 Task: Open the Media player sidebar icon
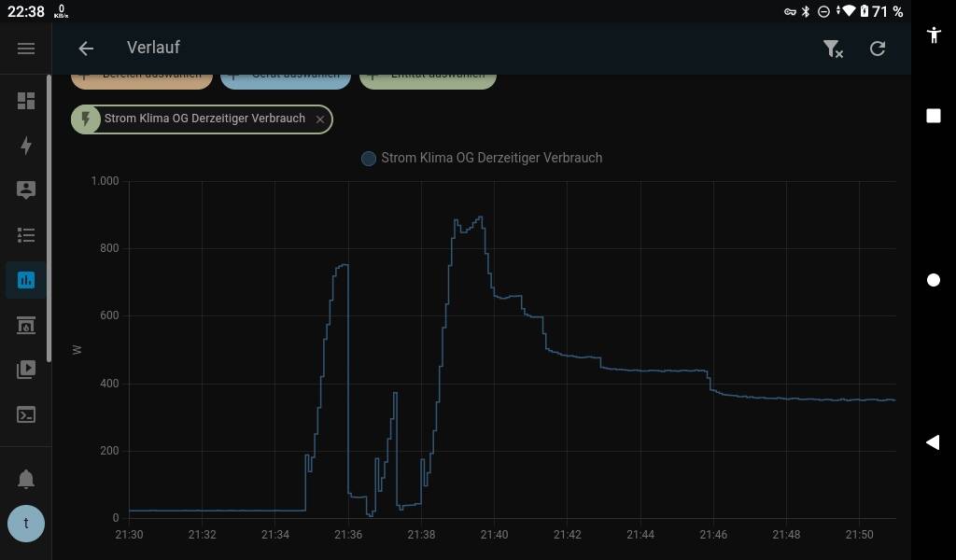coord(26,370)
